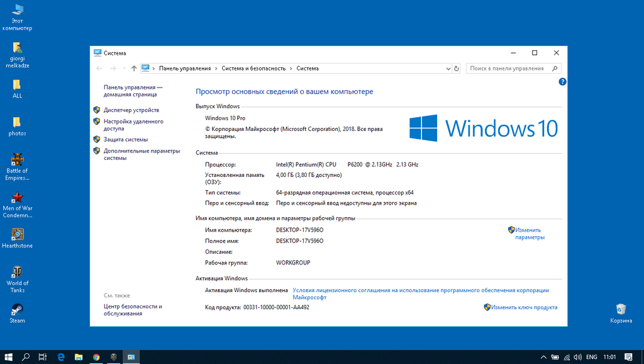The image size is (644, 364).
Task: Close the Система window
Action: point(556,53)
